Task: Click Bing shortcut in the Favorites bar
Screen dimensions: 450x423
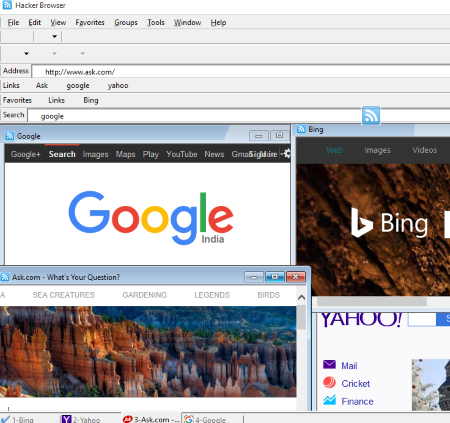Action: click(91, 100)
